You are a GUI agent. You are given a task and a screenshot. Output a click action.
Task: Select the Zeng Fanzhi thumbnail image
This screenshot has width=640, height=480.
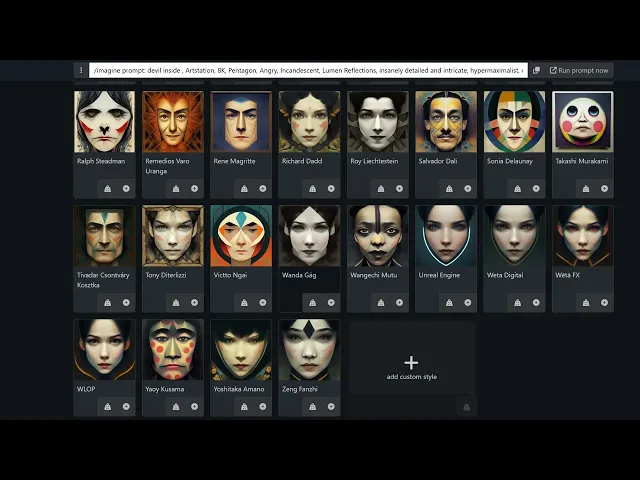(x=309, y=350)
